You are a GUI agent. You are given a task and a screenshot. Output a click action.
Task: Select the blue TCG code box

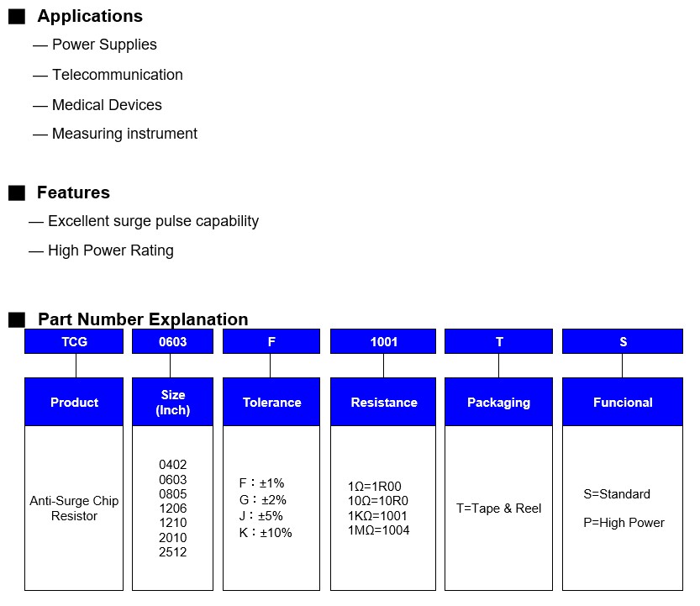pyautogui.click(x=75, y=342)
